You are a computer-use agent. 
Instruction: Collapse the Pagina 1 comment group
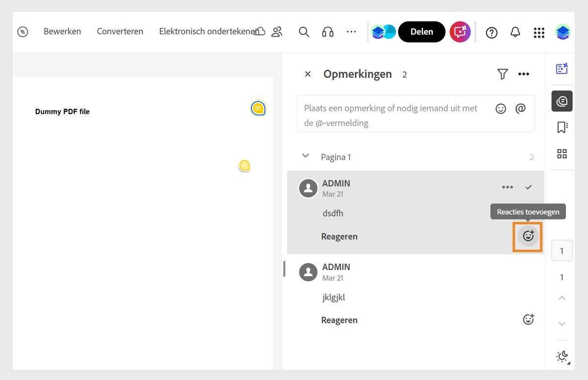(x=306, y=155)
